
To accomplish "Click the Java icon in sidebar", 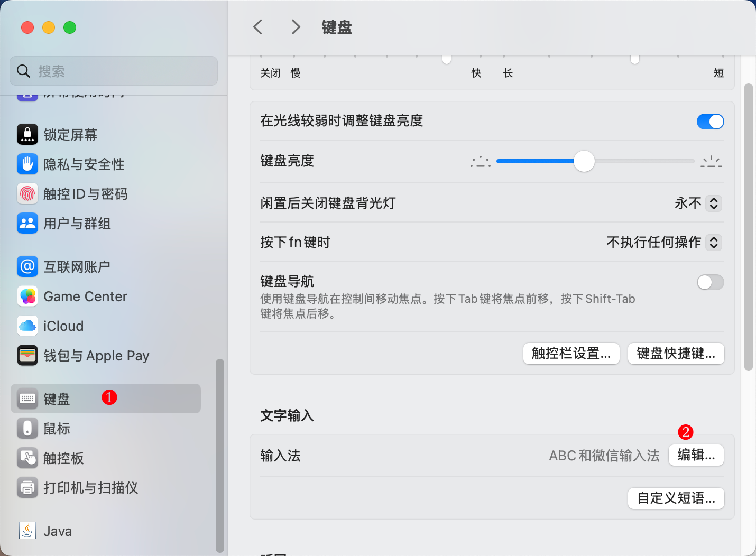I will 27,531.
